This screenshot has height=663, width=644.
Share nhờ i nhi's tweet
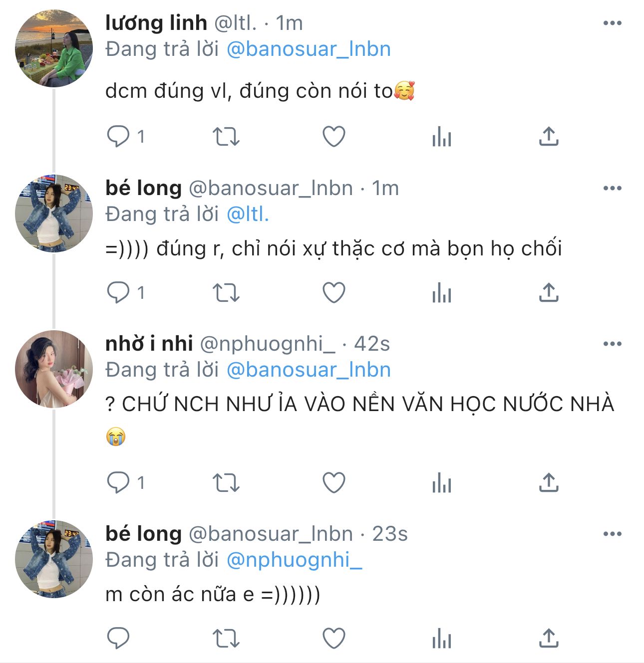549,483
